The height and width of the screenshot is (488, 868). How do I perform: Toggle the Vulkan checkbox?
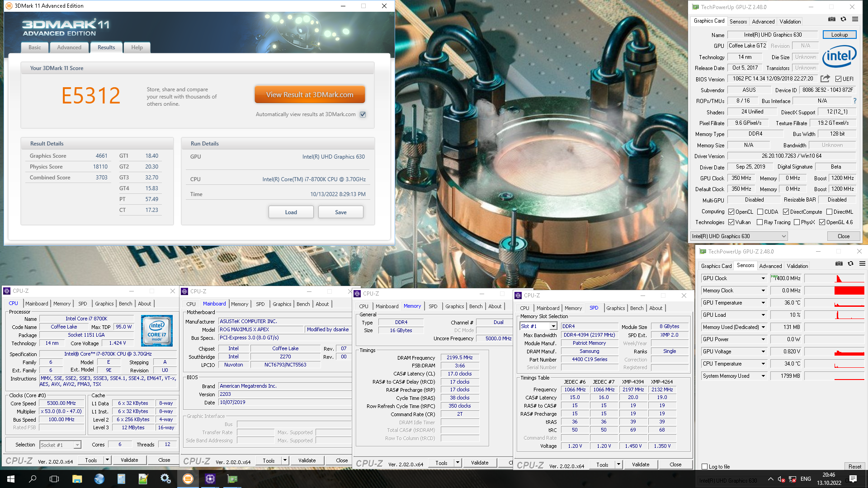click(x=731, y=222)
